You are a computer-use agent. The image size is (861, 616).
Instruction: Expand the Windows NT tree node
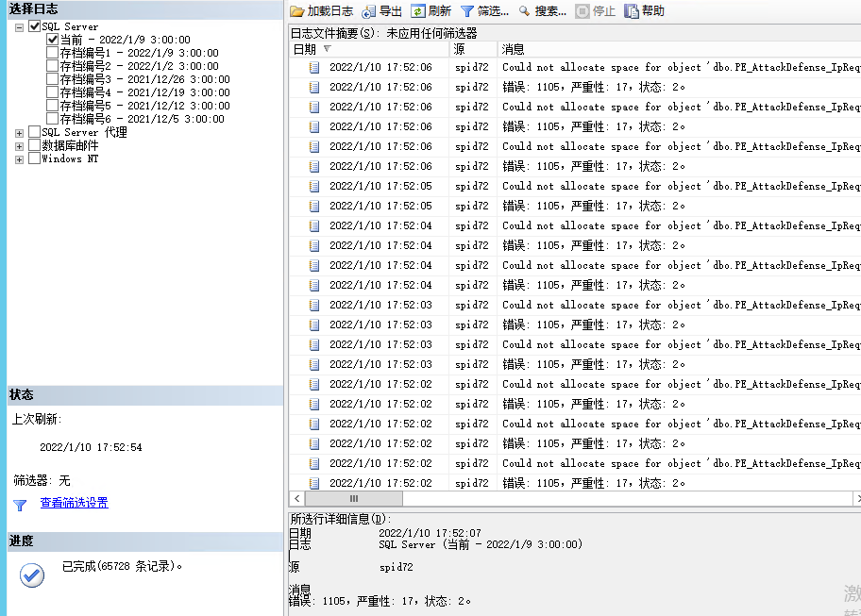tap(19, 158)
